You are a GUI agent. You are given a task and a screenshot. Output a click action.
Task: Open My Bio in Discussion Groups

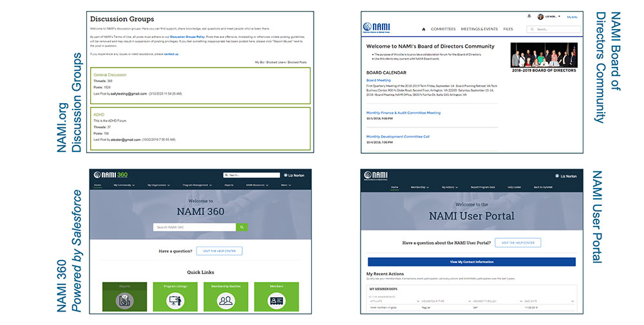click(259, 62)
